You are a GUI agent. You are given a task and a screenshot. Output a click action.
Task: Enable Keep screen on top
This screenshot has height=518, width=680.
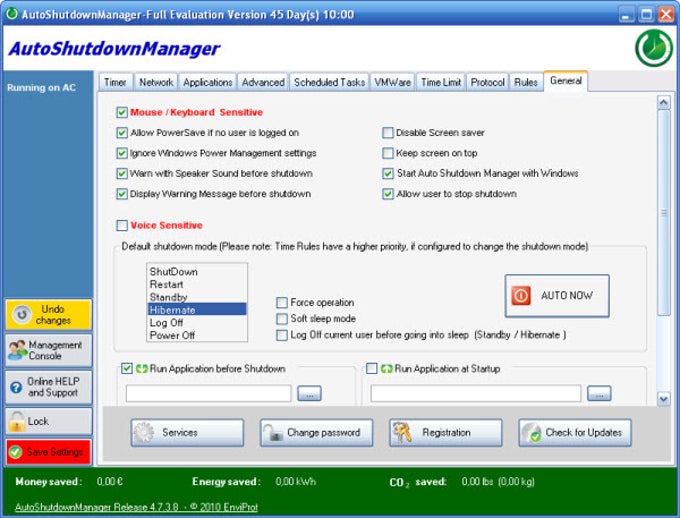coord(388,153)
